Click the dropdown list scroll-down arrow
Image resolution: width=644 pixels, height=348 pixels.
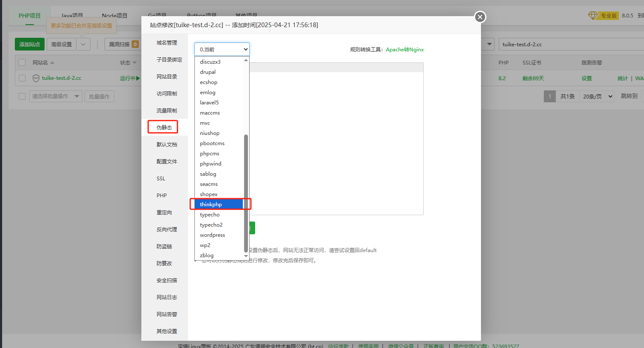pos(246,256)
